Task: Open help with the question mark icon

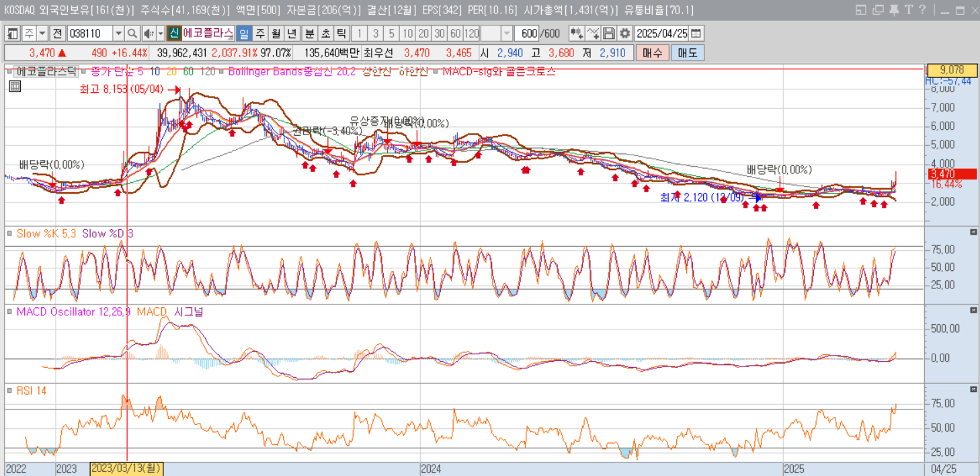Action: click(x=922, y=10)
